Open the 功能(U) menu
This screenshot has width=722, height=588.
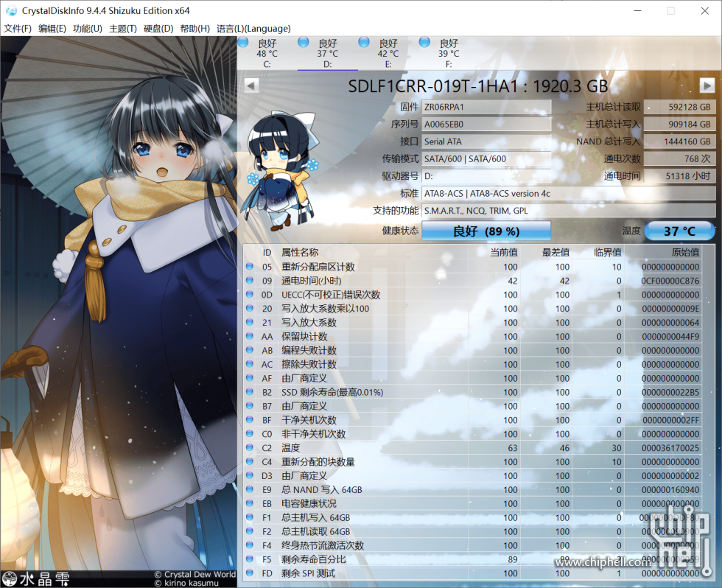point(88,29)
